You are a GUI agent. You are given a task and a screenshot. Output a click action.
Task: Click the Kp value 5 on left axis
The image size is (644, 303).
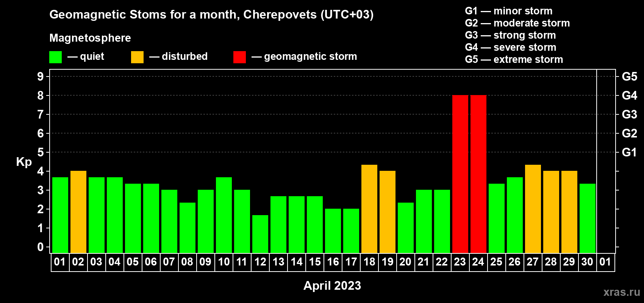point(41,152)
